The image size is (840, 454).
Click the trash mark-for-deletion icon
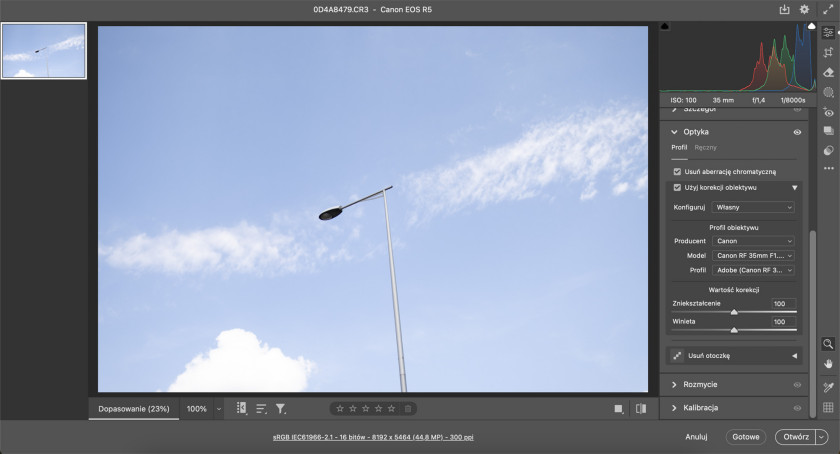point(408,408)
